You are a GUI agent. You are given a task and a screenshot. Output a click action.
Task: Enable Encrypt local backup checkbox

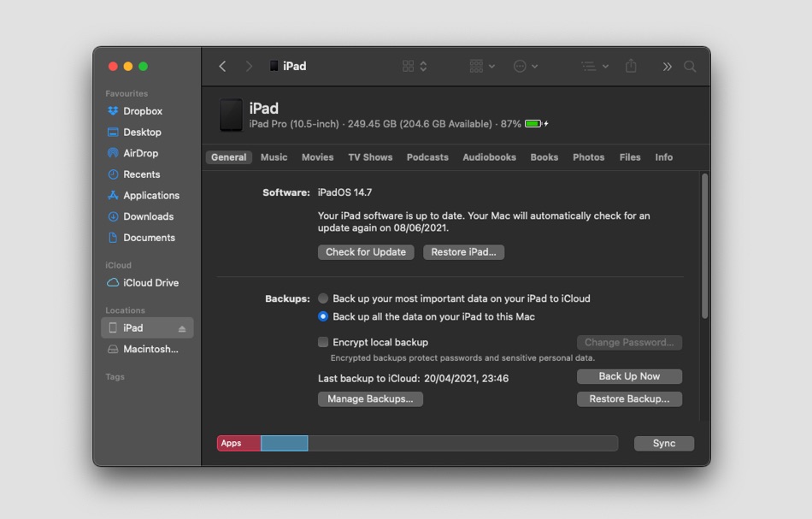tap(322, 342)
